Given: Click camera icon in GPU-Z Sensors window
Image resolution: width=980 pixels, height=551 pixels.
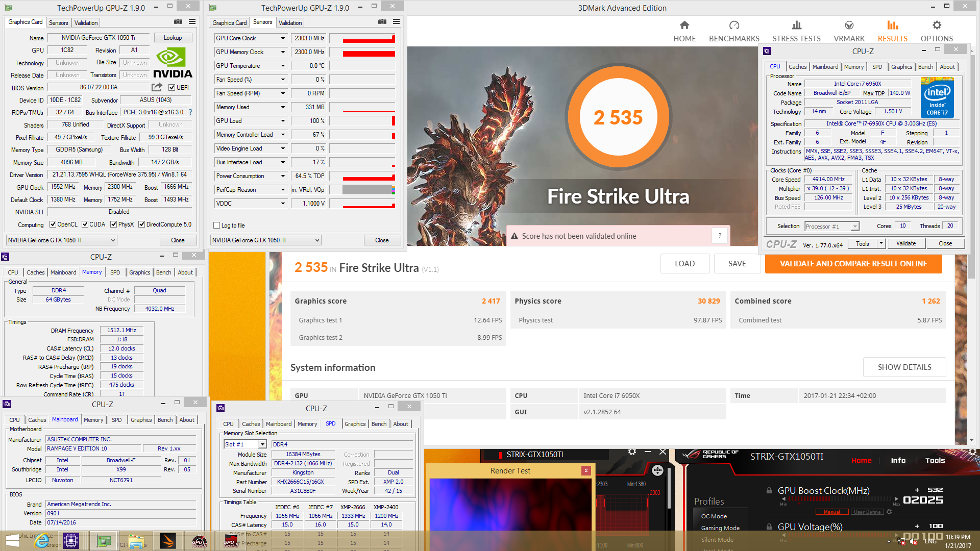Looking at the screenshot, I should coord(382,22).
